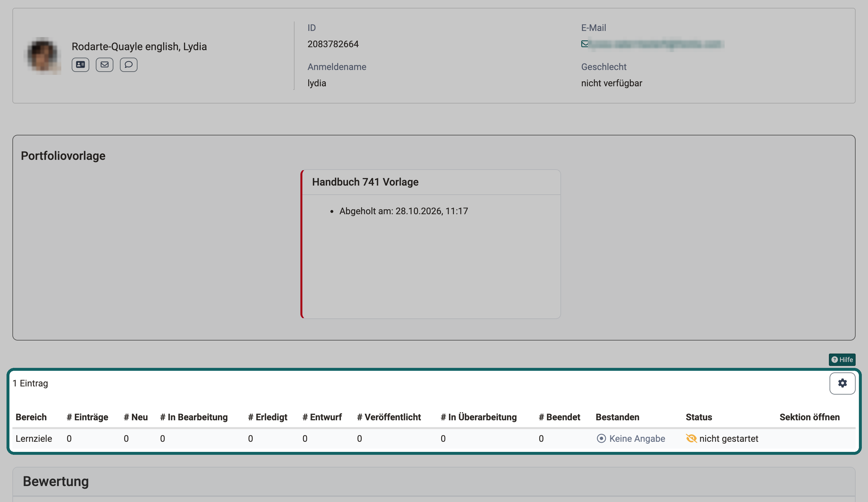
Task: Click the 'nicht gestartet' status text
Action: click(729, 438)
